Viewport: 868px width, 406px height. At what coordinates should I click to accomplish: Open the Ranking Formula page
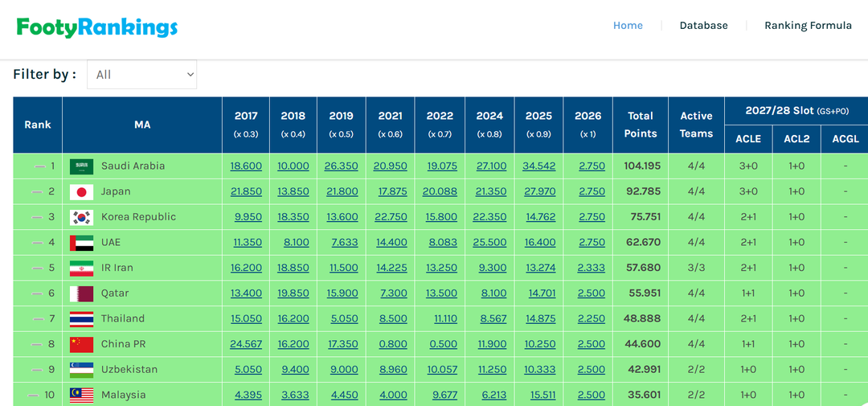[x=808, y=26]
